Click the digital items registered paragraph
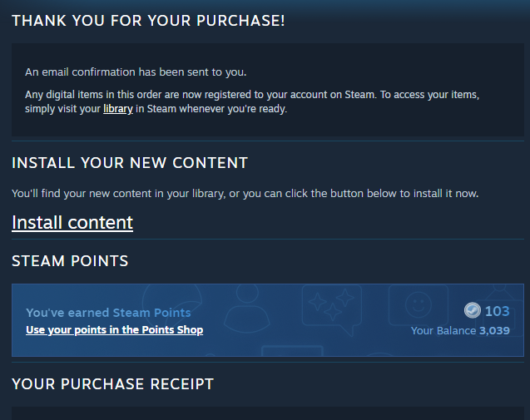The height and width of the screenshot is (420, 530). tap(252, 101)
